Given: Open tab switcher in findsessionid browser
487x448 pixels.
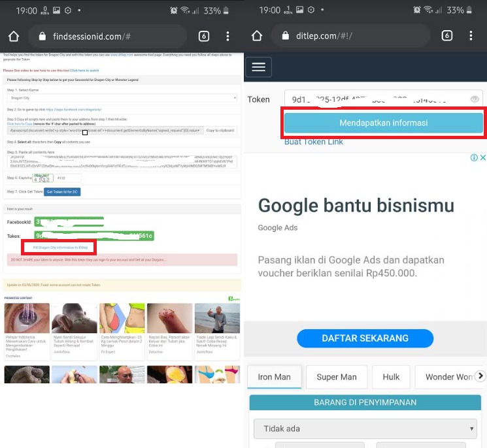Looking at the screenshot, I should click(204, 37).
